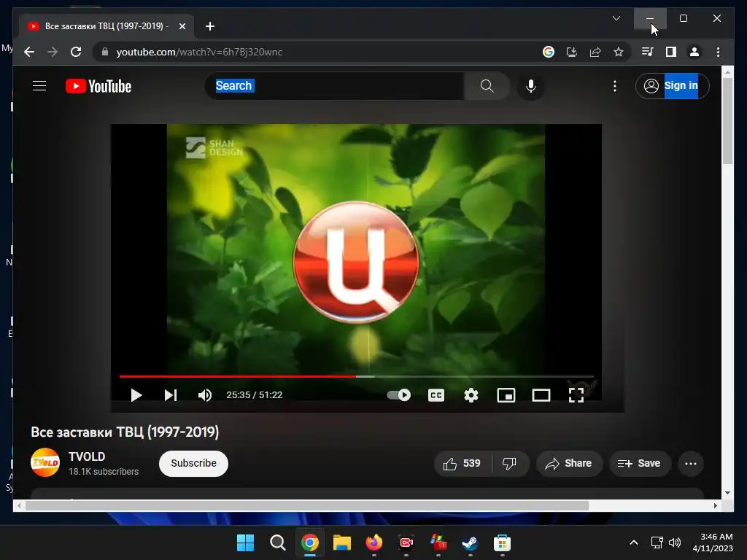Dislike the video
The height and width of the screenshot is (560, 747).
pyautogui.click(x=510, y=463)
